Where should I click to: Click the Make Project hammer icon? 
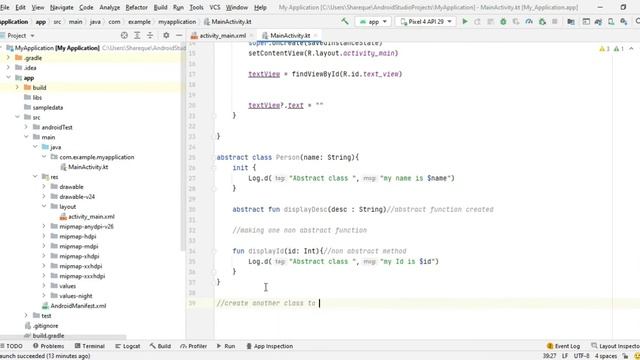pos(345,22)
